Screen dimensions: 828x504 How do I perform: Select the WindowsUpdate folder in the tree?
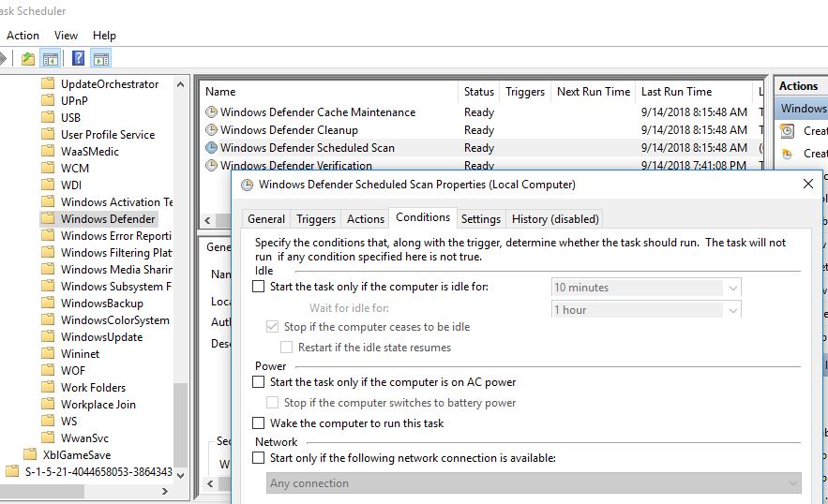pos(101,337)
